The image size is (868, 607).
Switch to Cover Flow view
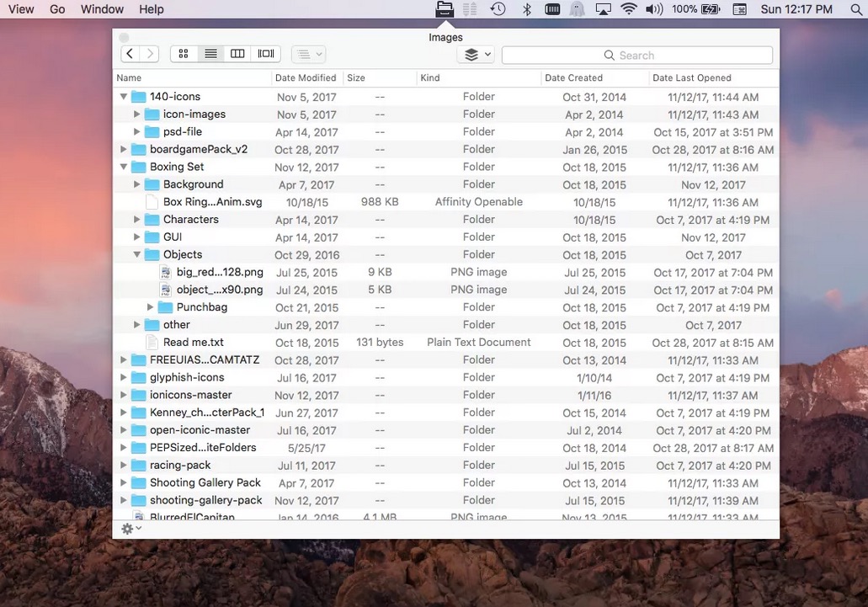[x=264, y=53]
